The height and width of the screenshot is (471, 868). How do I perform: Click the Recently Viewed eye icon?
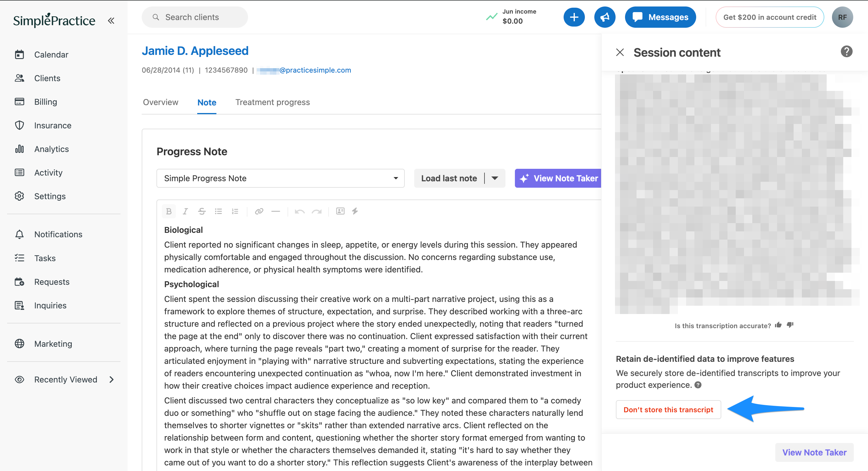coord(19,379)
